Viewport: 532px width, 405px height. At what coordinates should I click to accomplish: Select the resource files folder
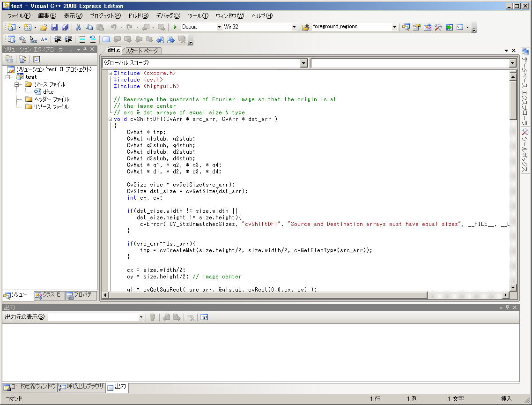click(x=47, y=107)
